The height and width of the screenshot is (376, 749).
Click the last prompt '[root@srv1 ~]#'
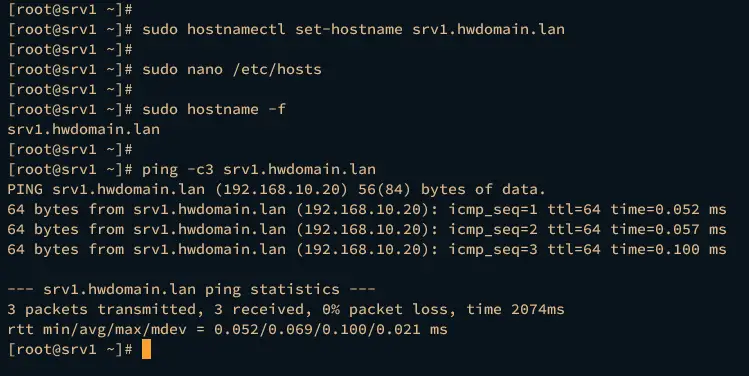click(70, 350)
